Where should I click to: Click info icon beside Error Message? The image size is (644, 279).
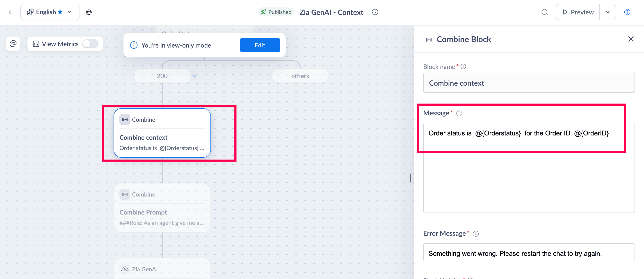click(476, 233)
